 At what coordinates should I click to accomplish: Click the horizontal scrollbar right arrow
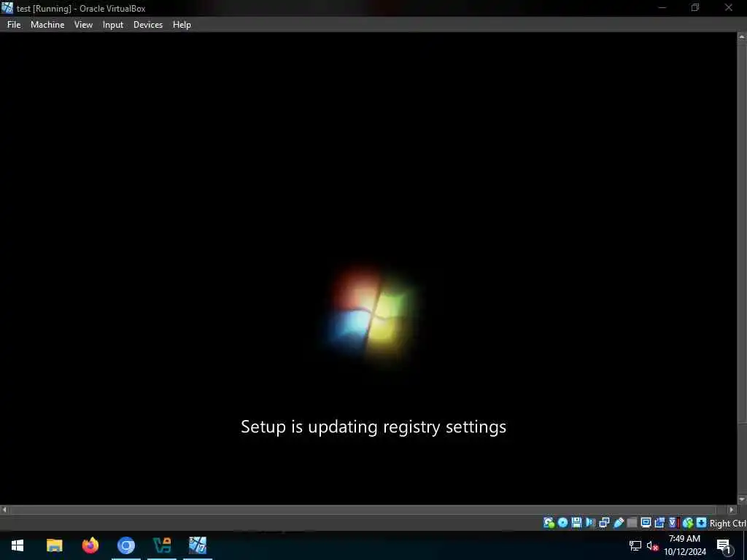click(x=732, y=510)
